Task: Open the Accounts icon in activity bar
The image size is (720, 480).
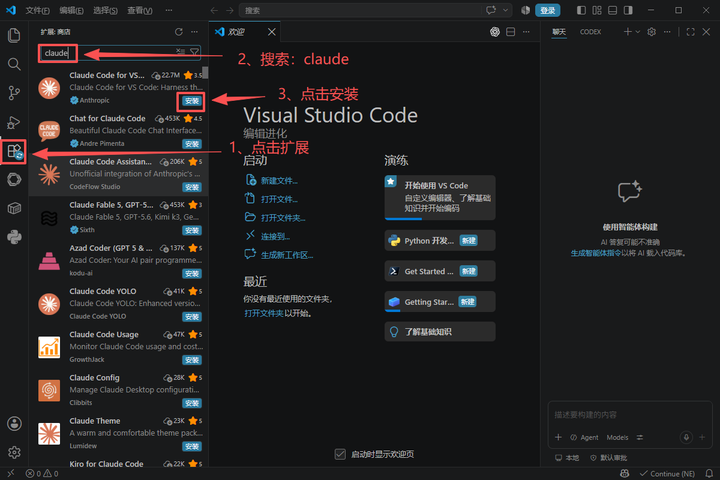Action: tap(14, 424)
